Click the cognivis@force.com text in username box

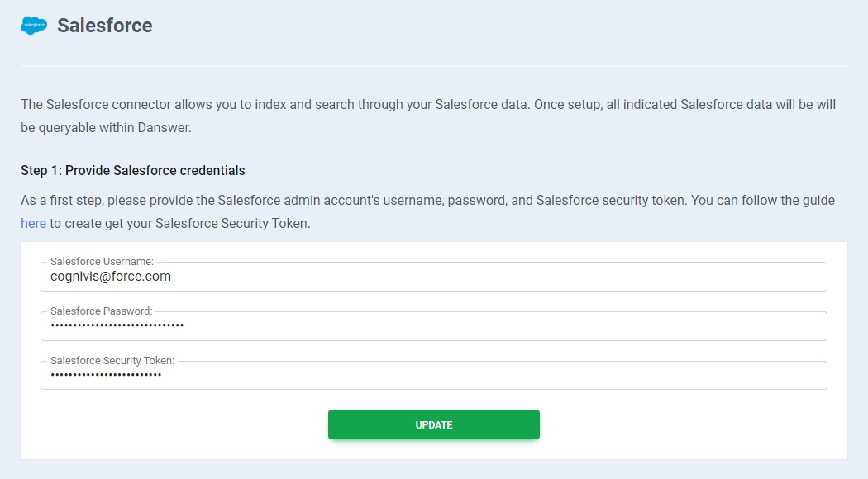pos(111,277)
